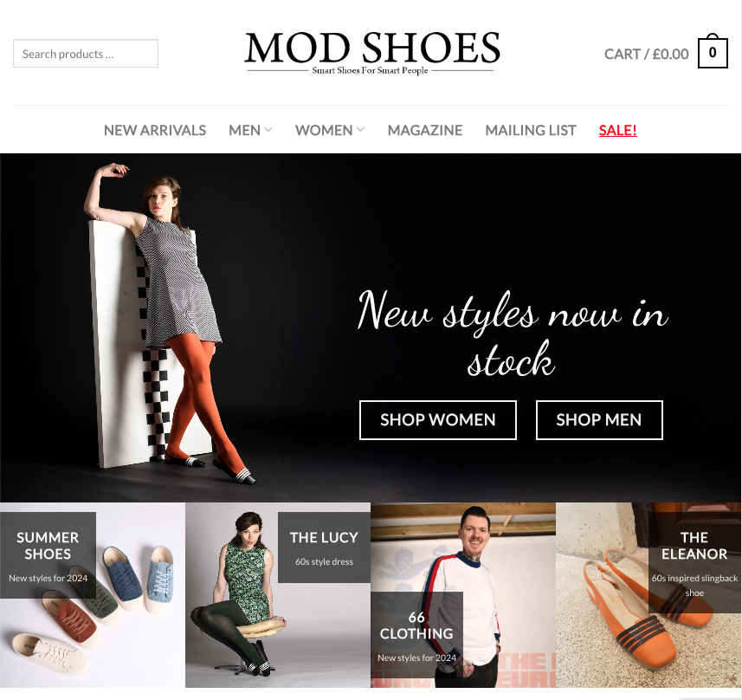Select the Men navigation label

pyautogui.click(x=244, y=130)
